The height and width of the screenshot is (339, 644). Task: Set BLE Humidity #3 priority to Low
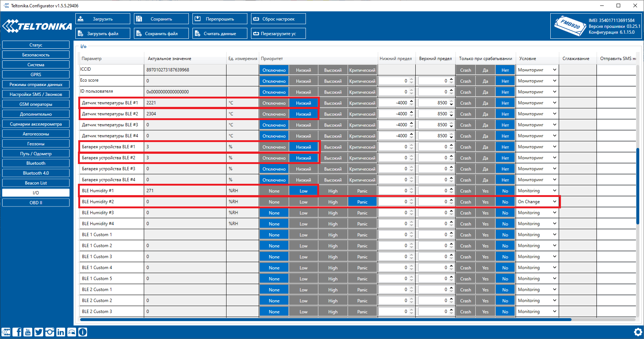coord(303,213)
